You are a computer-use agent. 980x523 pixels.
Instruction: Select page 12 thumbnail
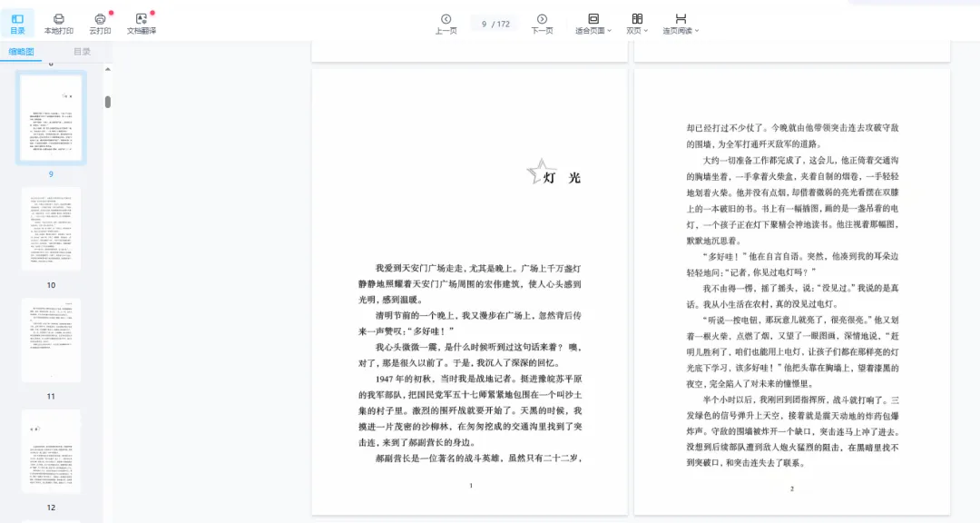(x=51, y=451)
